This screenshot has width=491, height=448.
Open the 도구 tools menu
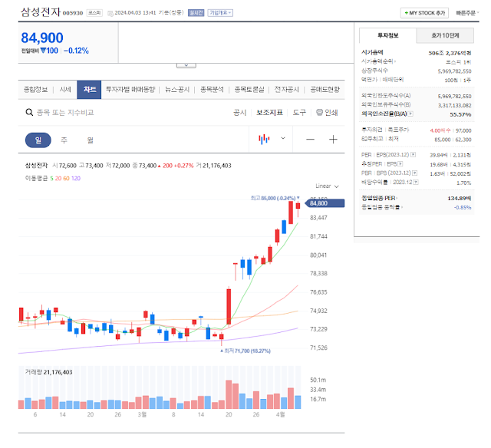point(299,113)
